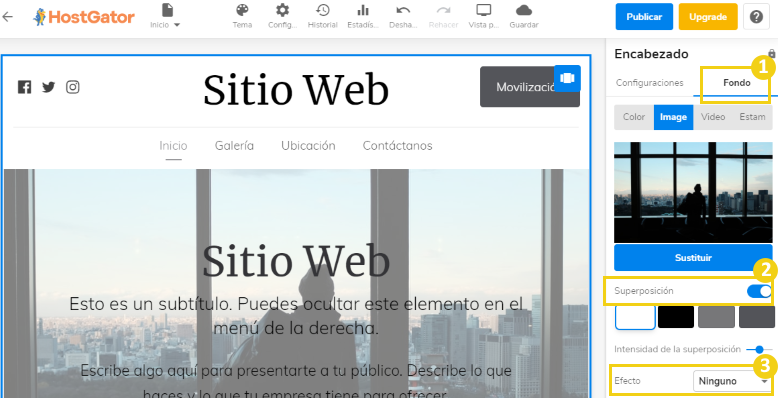This screenshot has width=778, height=398.
Task: Click the paragraph starting 'Escribe algo aquí'
Action: pos(296,383)
